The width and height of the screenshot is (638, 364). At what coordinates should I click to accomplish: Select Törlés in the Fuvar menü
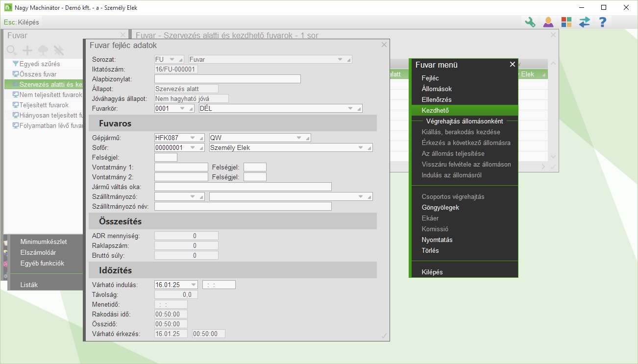[x=430, y=250]
